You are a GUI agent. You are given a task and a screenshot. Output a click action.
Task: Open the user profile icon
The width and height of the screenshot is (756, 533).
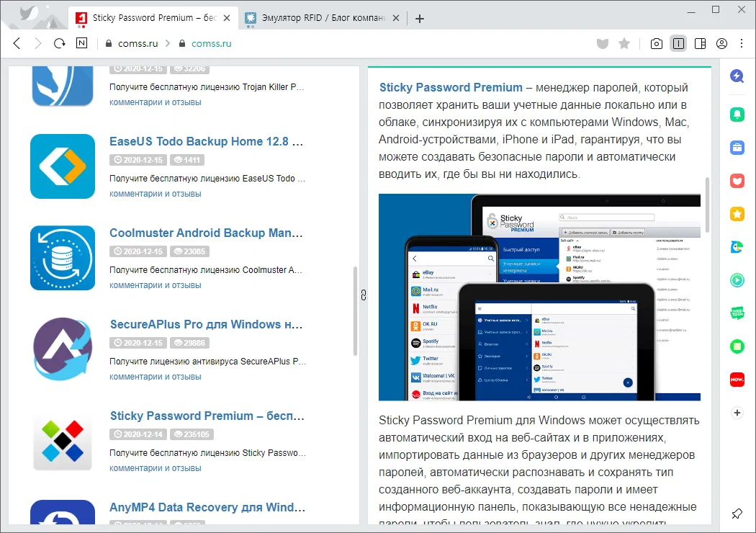(x=721, y=44)
